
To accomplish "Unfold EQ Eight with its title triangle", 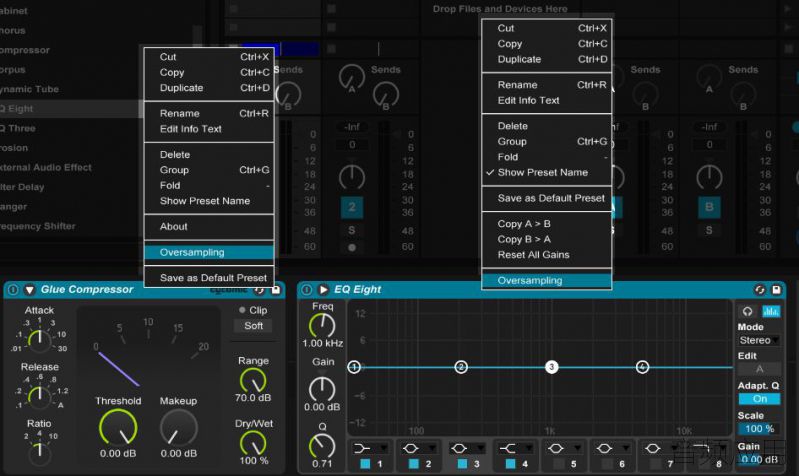I will point(323,289).
